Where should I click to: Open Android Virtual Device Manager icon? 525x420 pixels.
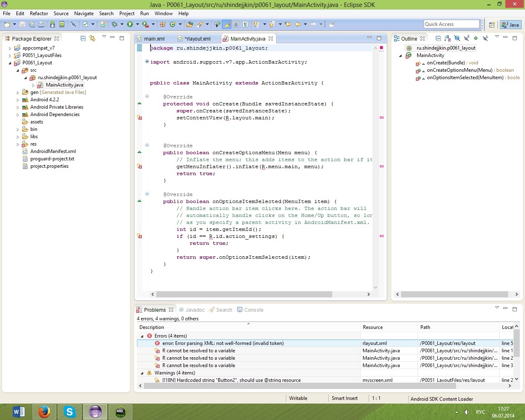62,25
